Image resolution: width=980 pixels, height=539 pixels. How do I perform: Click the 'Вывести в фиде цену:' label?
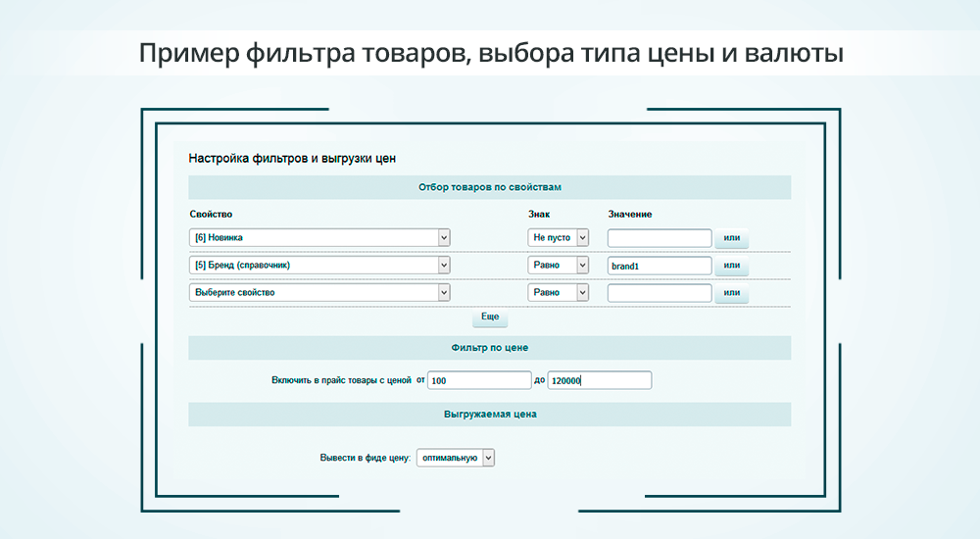pyautogui.click(x=366, y=458)
